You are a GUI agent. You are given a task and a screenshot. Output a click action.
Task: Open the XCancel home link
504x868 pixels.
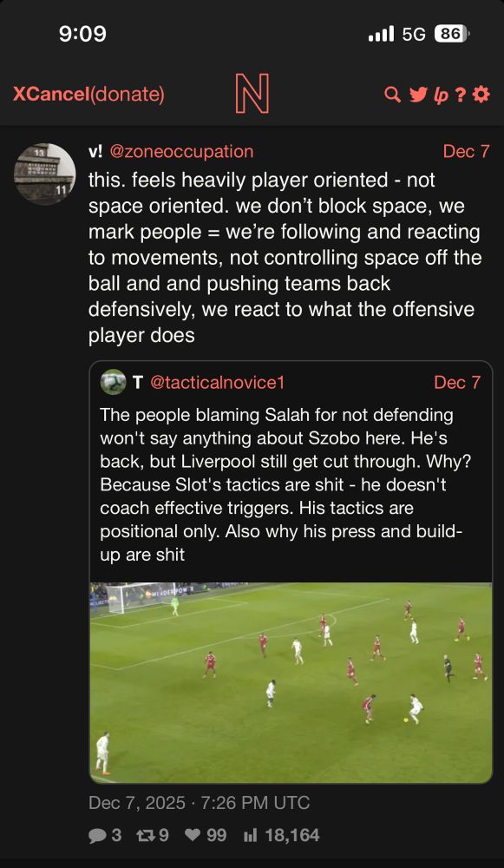coord(50,94)
